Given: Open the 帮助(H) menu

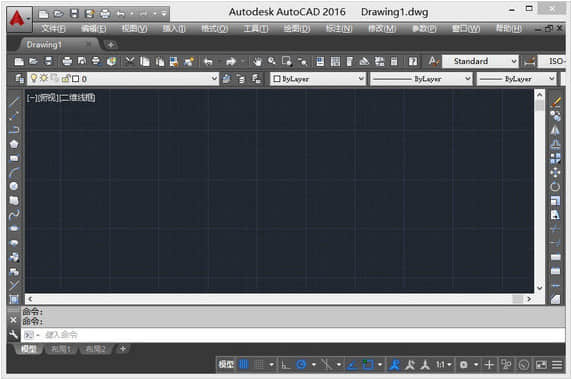Looking at the screenshot, I should tap(509, 28).
